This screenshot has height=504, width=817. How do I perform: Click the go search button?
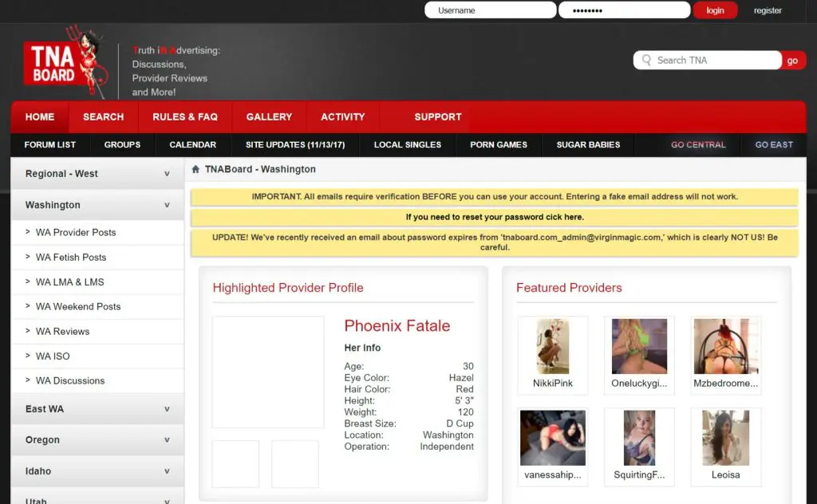tap(793, 61)
